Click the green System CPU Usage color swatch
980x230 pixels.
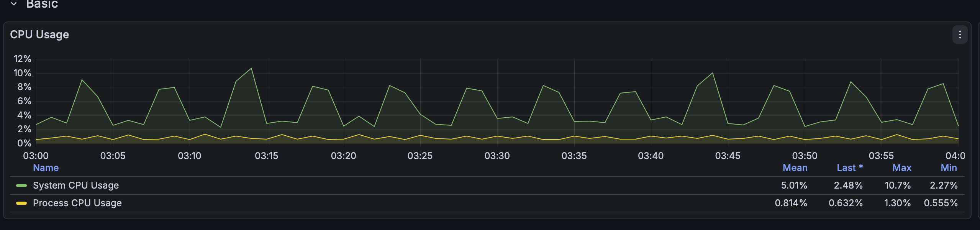pos(21,186)
